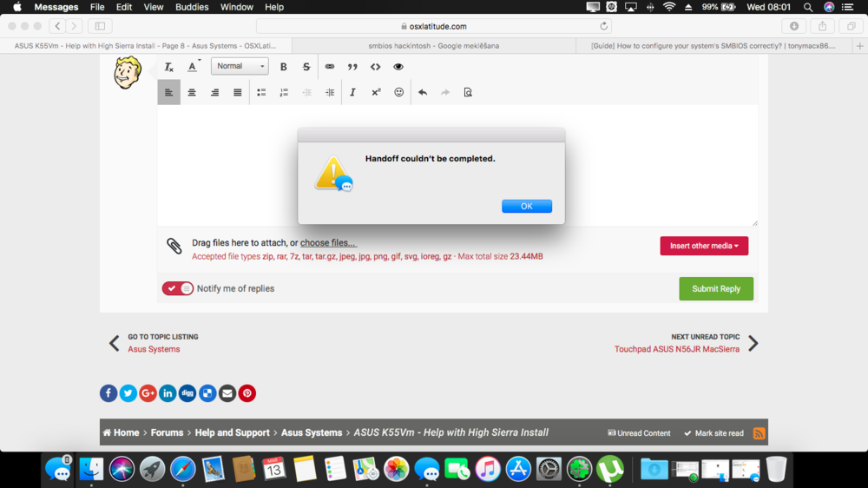The image size is (868, 488).
Task: Insert a bulleted list
Action: click(x=261, y=92)
